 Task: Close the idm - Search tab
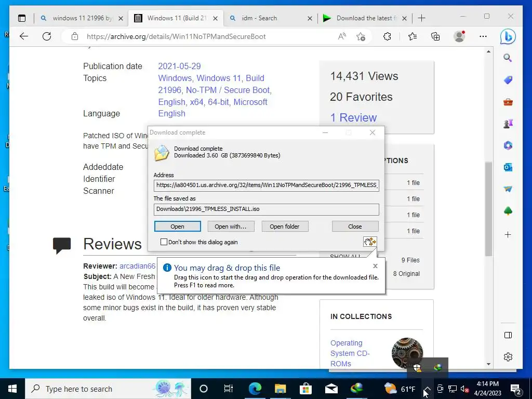[x=310, y=19]
